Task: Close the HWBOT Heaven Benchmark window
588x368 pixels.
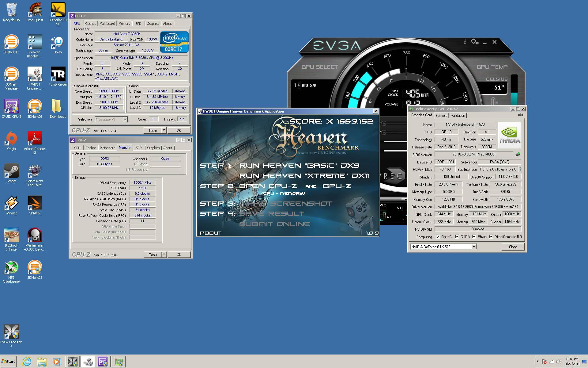Action: (x=375, y=111)
